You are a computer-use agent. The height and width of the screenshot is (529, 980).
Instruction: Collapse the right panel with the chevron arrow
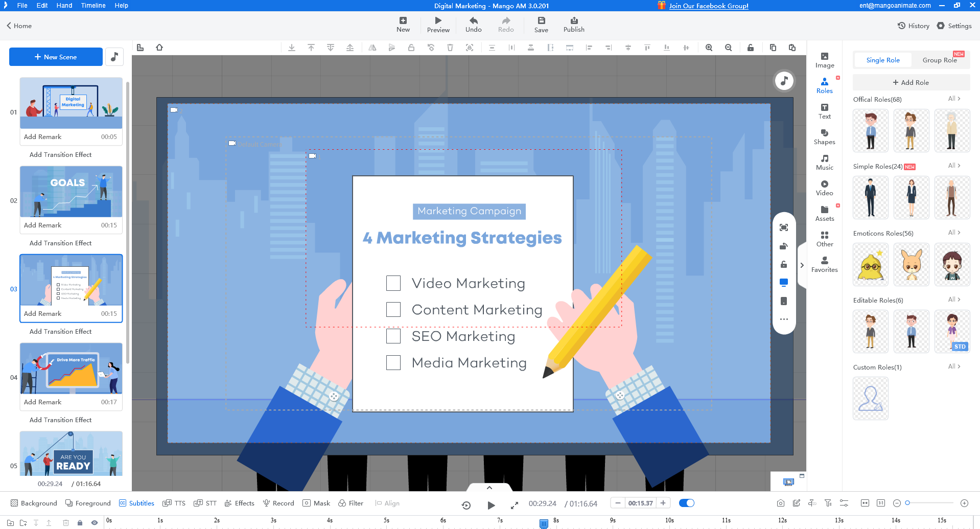[x=802, y=265]
